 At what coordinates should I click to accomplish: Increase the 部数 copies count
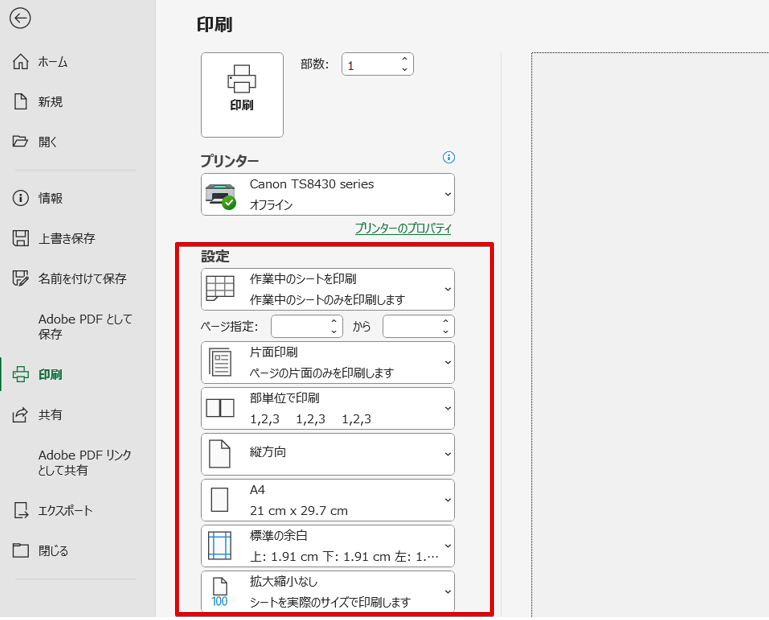point(405,59)
